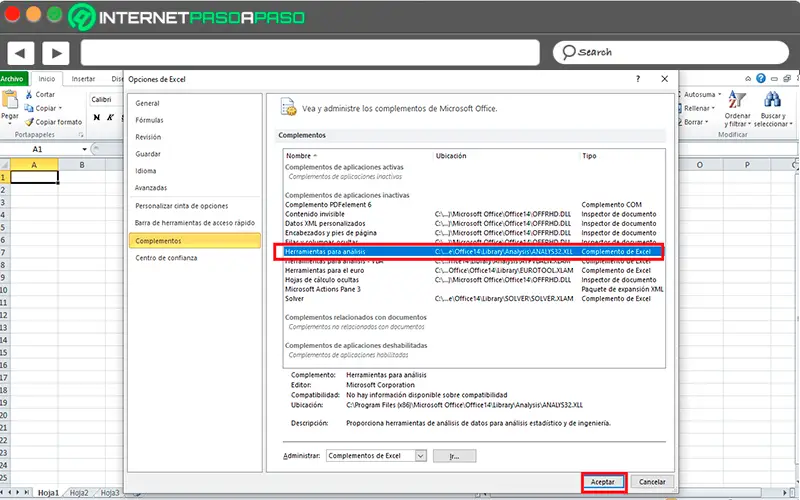Select Microsoft Actions Pane 3 row
This screenshot has height=500, width=800.
[x=474, y=289]
